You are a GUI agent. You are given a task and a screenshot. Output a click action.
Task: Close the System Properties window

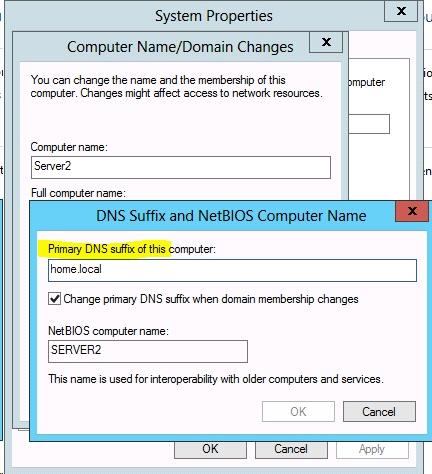pyautogui.click(x=401, y=11)
